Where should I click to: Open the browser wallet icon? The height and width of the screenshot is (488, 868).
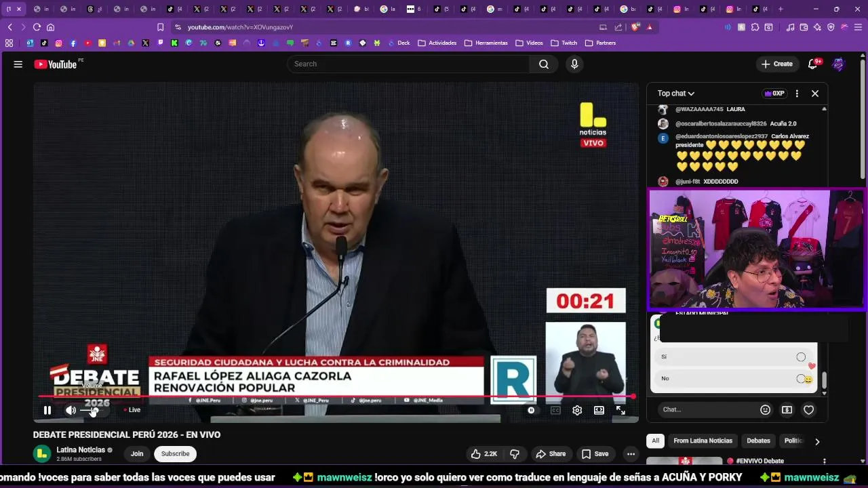[x=804, y=27]
